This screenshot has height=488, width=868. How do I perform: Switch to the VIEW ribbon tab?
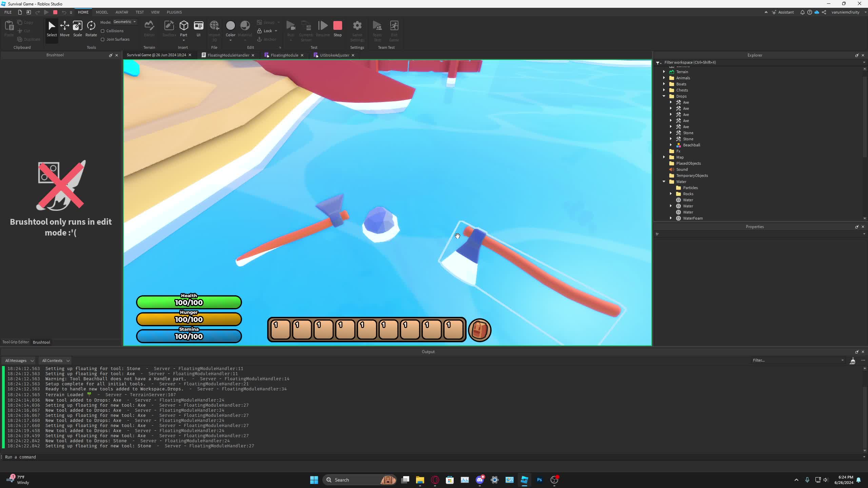[x=155, y=12]
